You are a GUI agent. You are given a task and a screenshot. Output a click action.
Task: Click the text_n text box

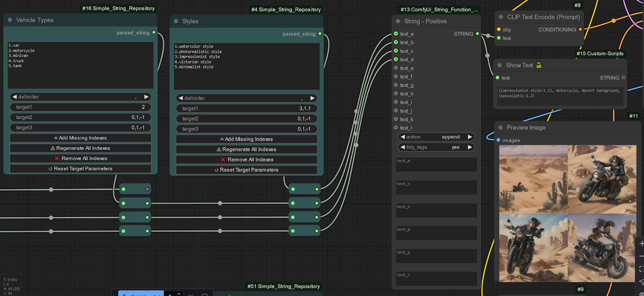pos(436,188)
